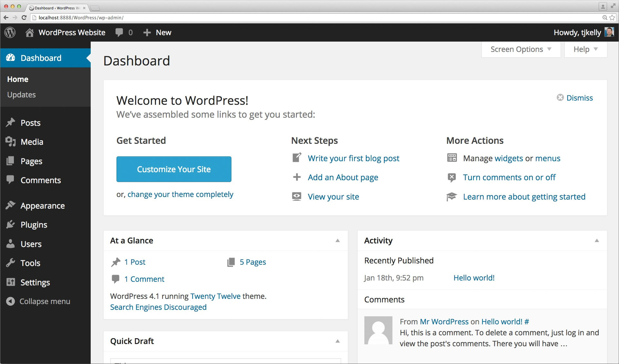This screenshot has height=364, width=619.
Task: Open the Comments menu in sidebar
Action: pos(46,180)
